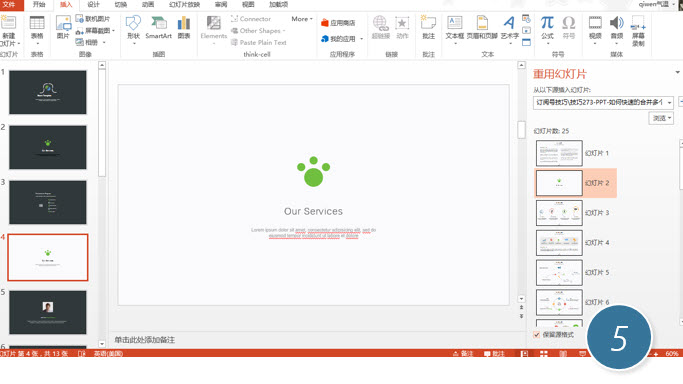The width and height of the screenshot is (683, 384).
Task: Select slide 5 thumbnail with portrait photo
Action: [48, 313]
